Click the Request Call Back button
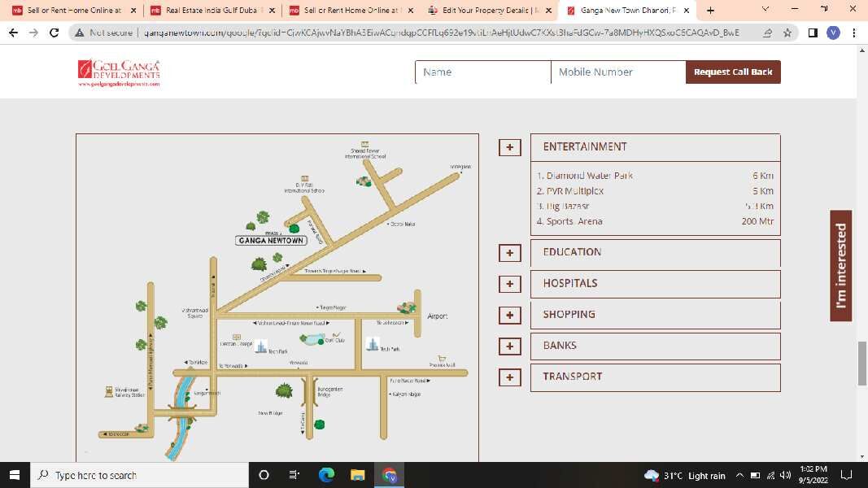The height and width of the screenshot is (488, 868). (733, 72)
